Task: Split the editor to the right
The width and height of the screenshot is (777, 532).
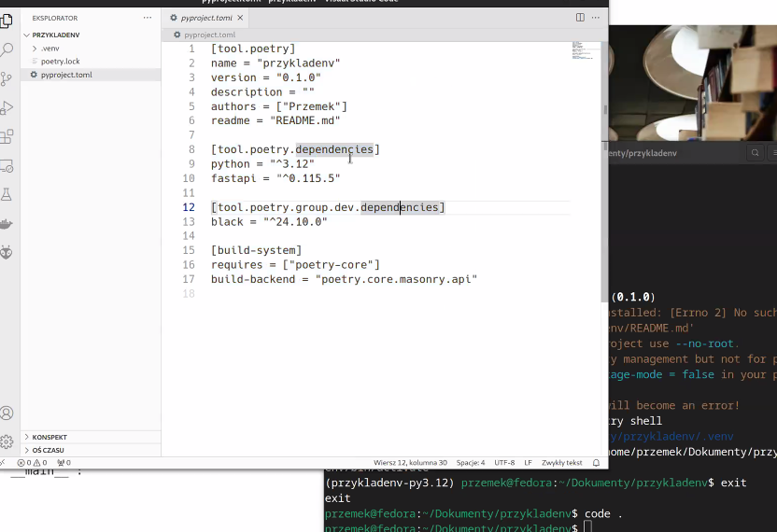Action: click(x=580, y=18)
